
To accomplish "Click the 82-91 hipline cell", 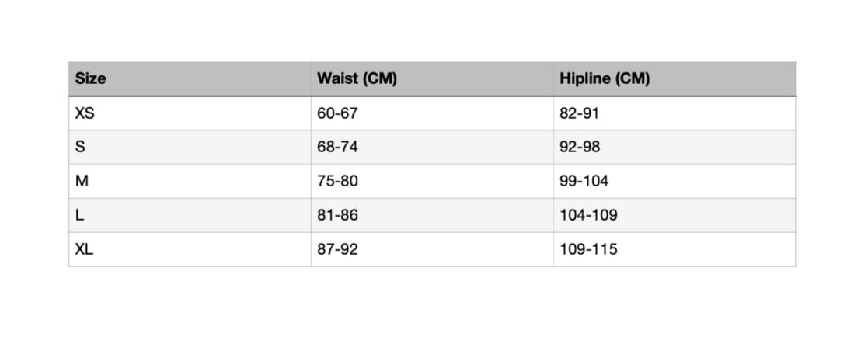I will 580,113.
